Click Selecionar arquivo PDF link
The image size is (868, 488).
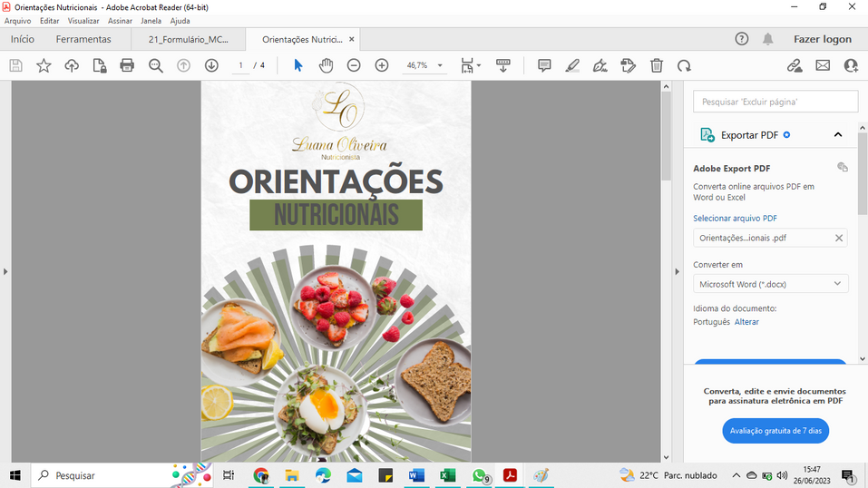(x=736, y=219)
